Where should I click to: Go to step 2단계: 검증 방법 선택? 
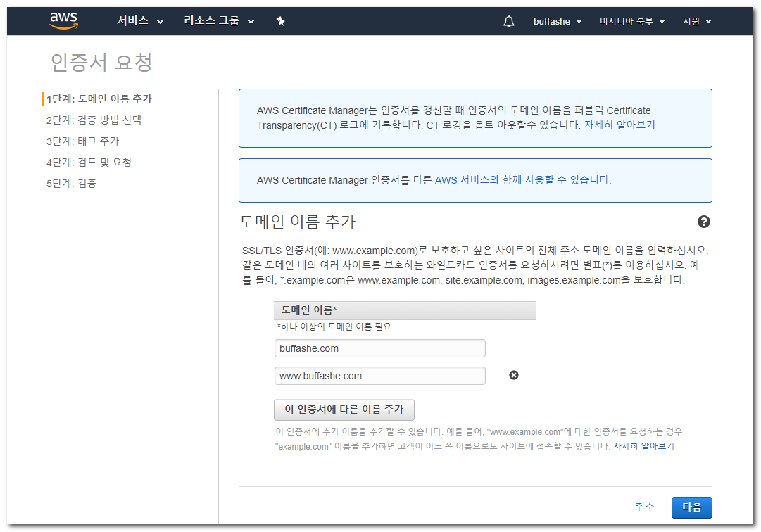coord(94,120)
